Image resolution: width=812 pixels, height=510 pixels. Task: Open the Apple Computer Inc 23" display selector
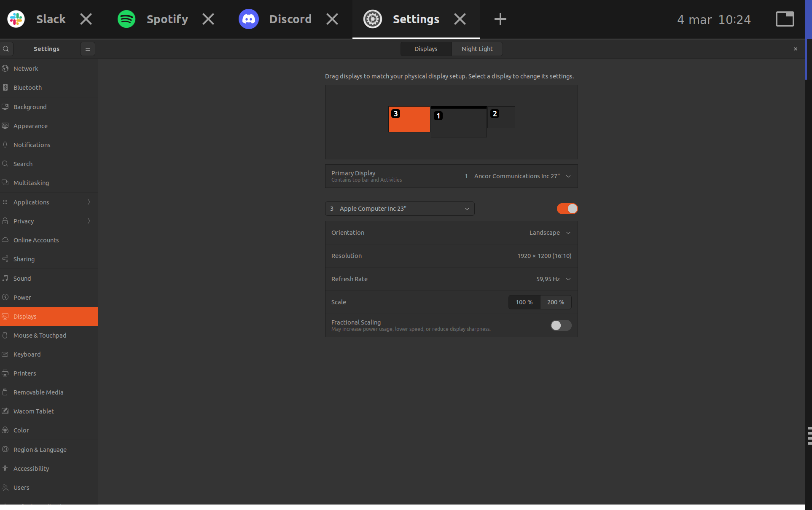pyautogui.click(x=400, y=209)
